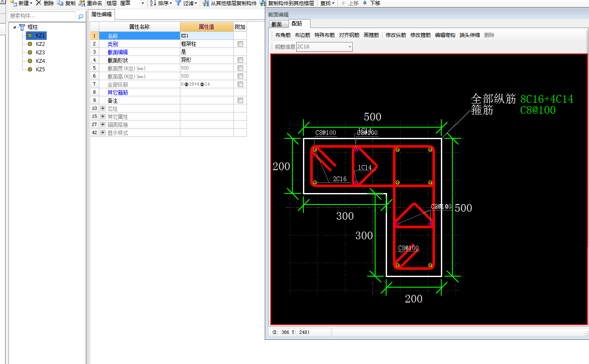
Task: Expand the 显示样式 property group
Action: (x=103, y=132)
